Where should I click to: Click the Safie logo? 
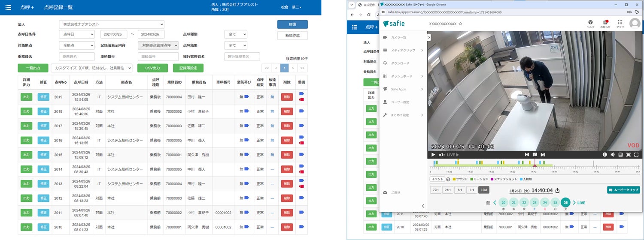point(394,24)
